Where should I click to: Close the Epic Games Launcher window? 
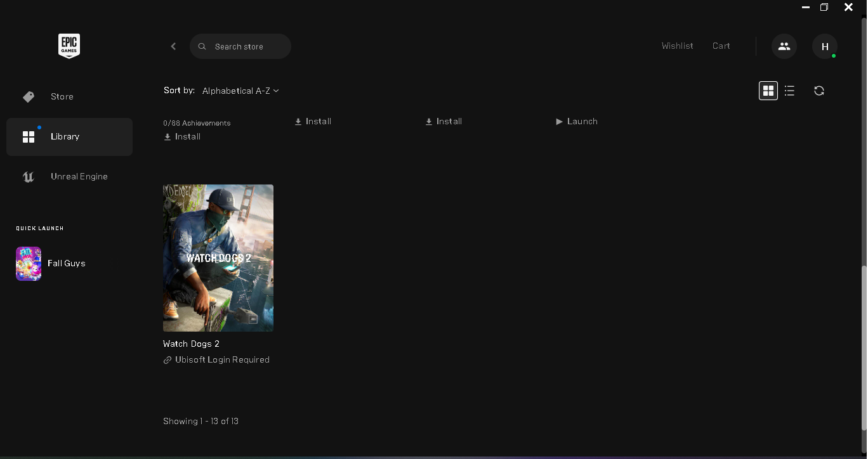(x=848, y=8)
